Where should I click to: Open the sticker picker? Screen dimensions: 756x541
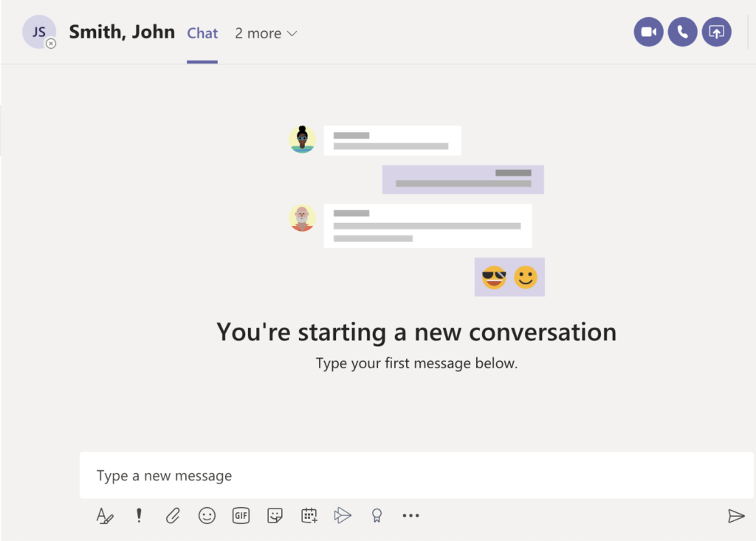pyautogui.click(x=275, y=515)
